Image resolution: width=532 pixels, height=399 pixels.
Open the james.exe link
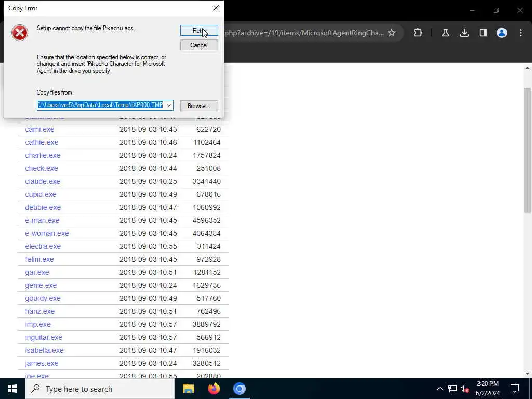(42, 363)
